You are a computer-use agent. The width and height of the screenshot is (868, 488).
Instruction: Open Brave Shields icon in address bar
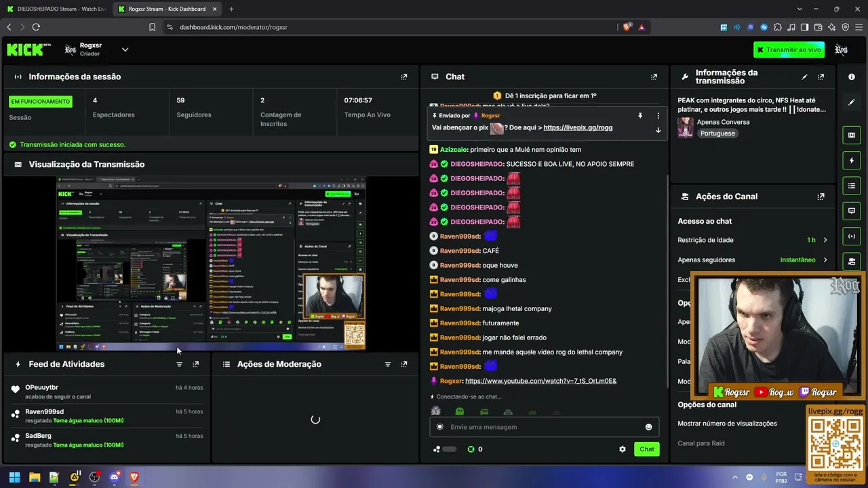[x=627, y=27]
